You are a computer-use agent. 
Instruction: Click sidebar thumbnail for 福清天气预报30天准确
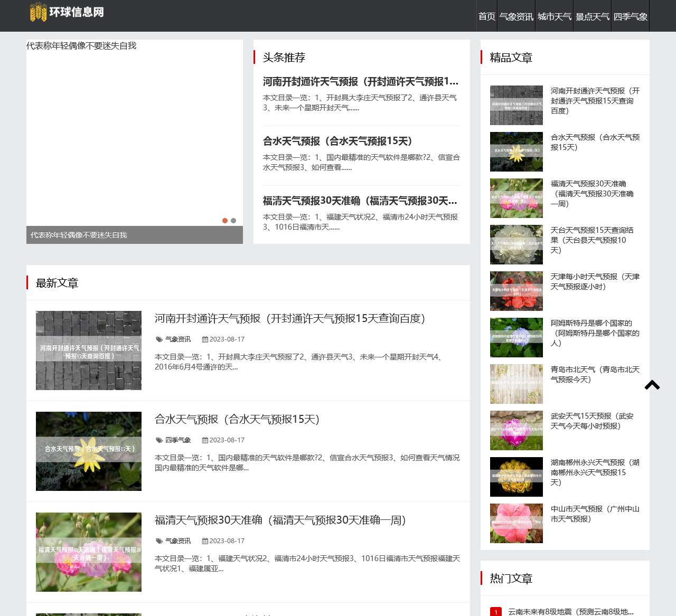coord(517,198)
